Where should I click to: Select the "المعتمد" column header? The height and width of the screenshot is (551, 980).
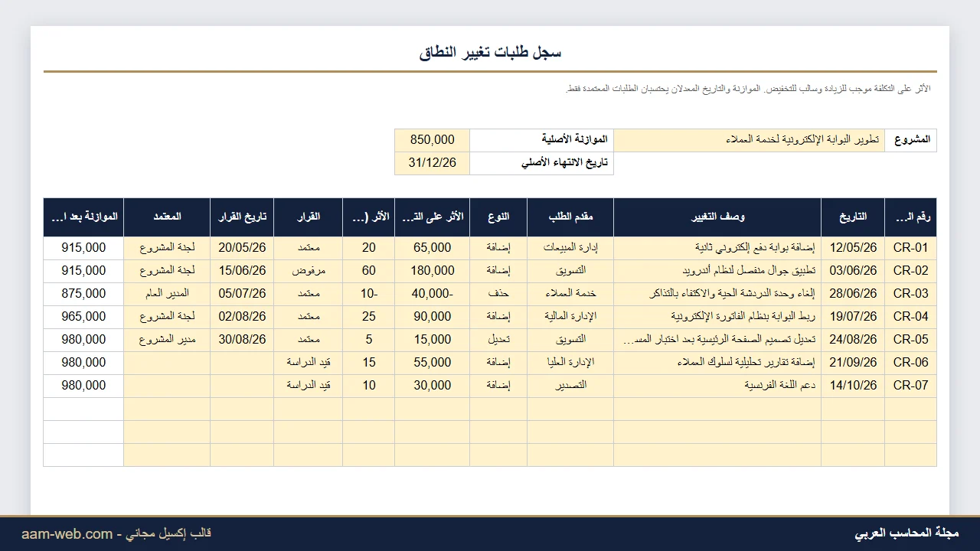pos(167,217)
